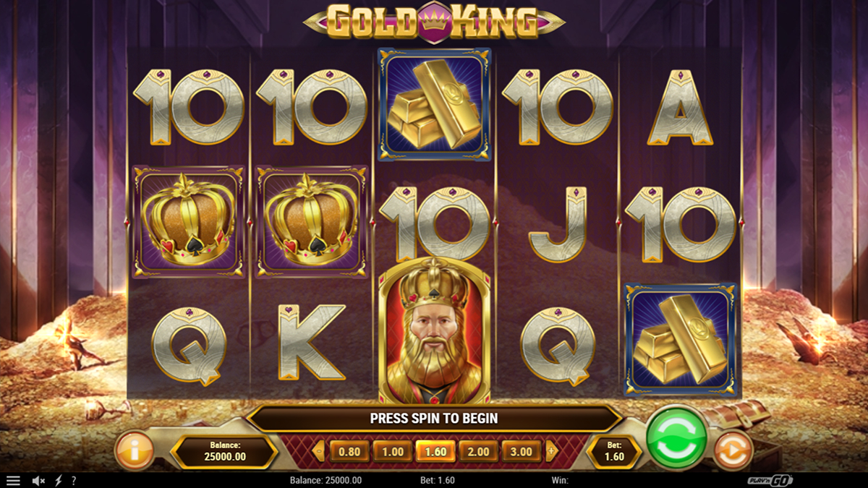
Task: Click the green spin button
Action: (676, 438)
